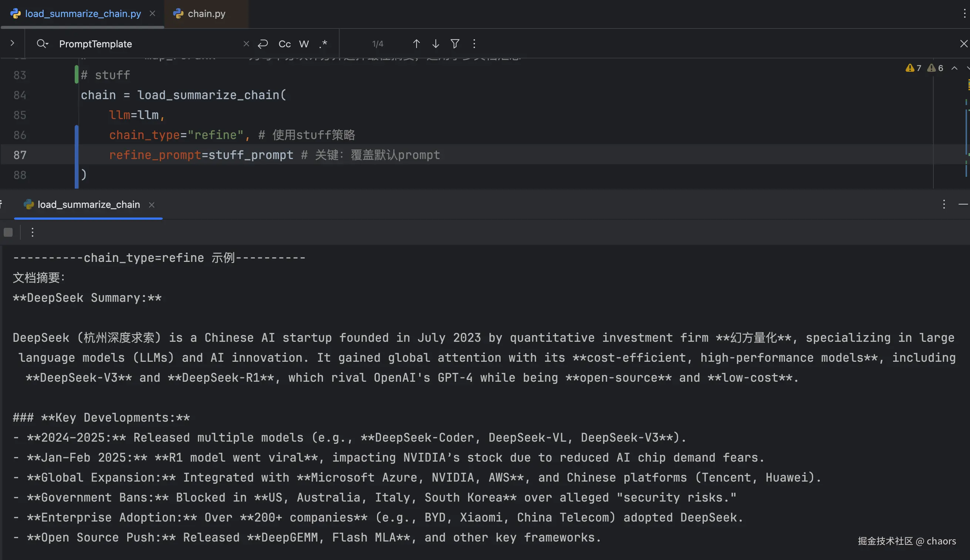Click line number 87 in the gutter
The height and width of the screenshot is (560, 970).
[x=20, y=155]
